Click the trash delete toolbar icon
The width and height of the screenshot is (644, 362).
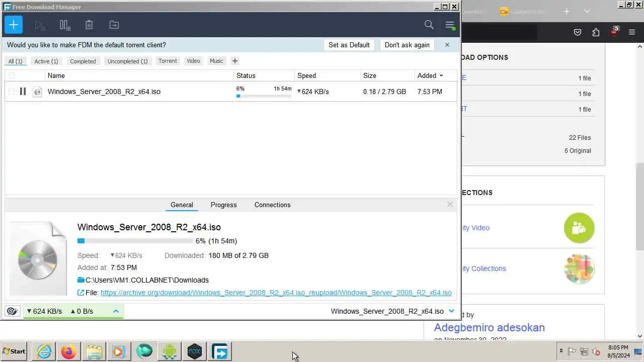point(89,25)
